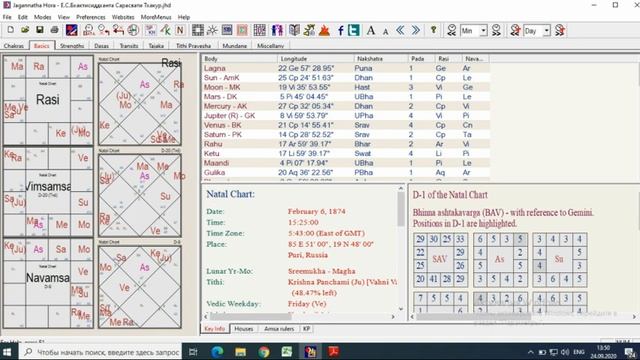Save the chart with floppy disk icon
640x360 pixels.
(x=40, y=30)
